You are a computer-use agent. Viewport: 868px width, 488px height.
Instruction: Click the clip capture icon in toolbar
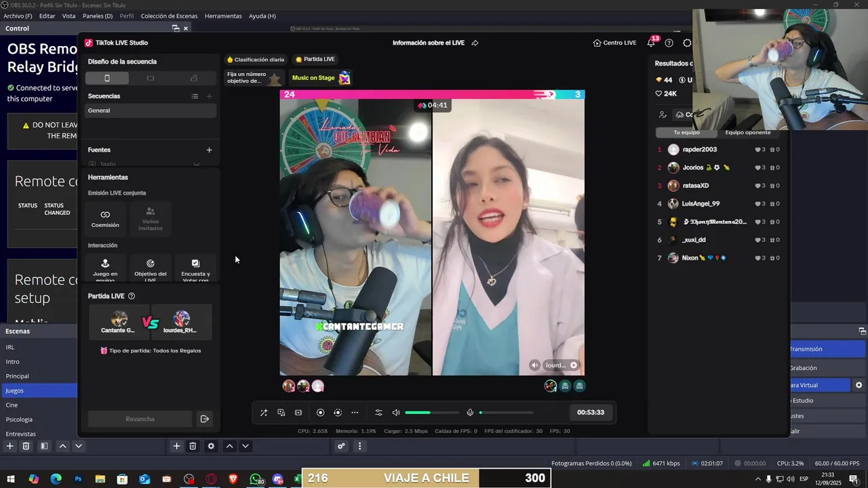(298, 412)
